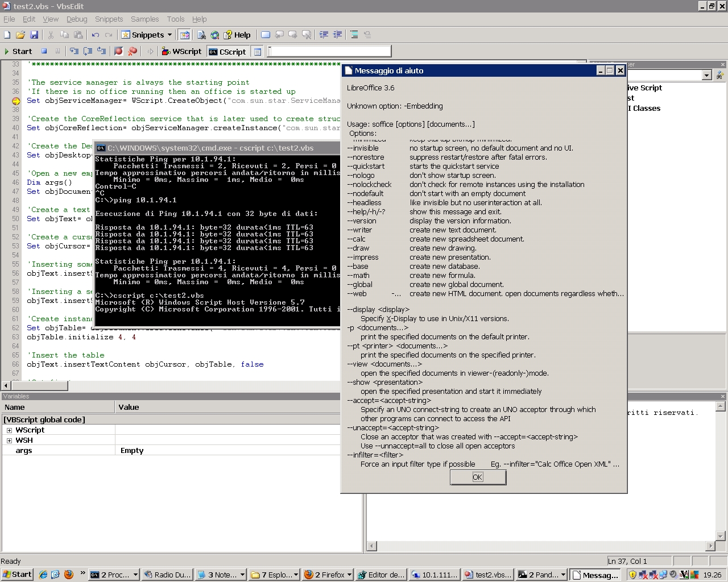
Task: Click the Open folder icon
Action: click(x=20, y=35)
